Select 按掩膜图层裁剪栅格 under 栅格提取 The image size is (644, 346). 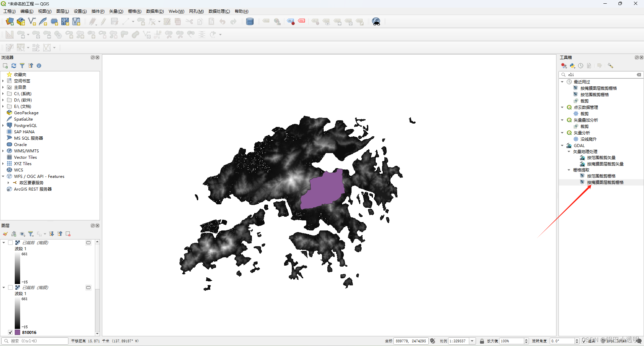(x=605, y=183)
